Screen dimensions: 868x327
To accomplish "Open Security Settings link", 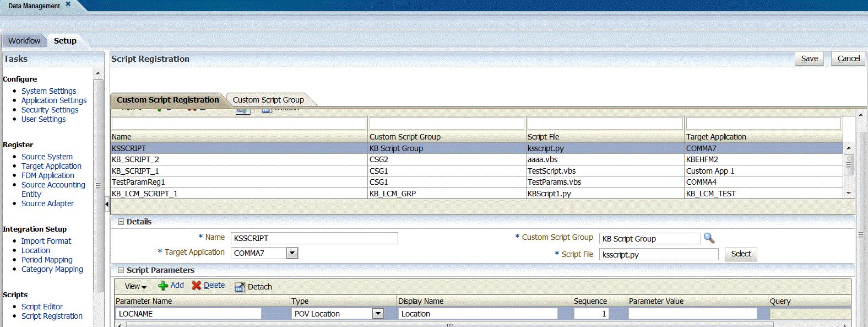I will click(x=50, y=110).
